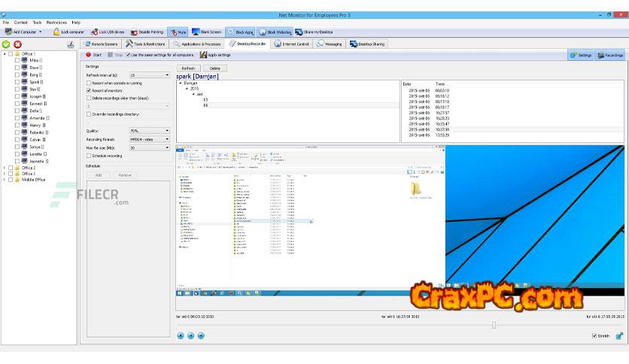The width and height of the screenshot is (629, 364).
Task: Uncheck Record all monitors
Action: click(x=89, y=90)
